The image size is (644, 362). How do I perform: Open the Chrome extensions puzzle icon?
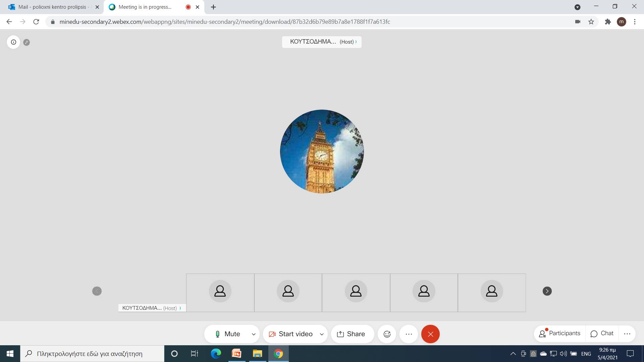608,22
